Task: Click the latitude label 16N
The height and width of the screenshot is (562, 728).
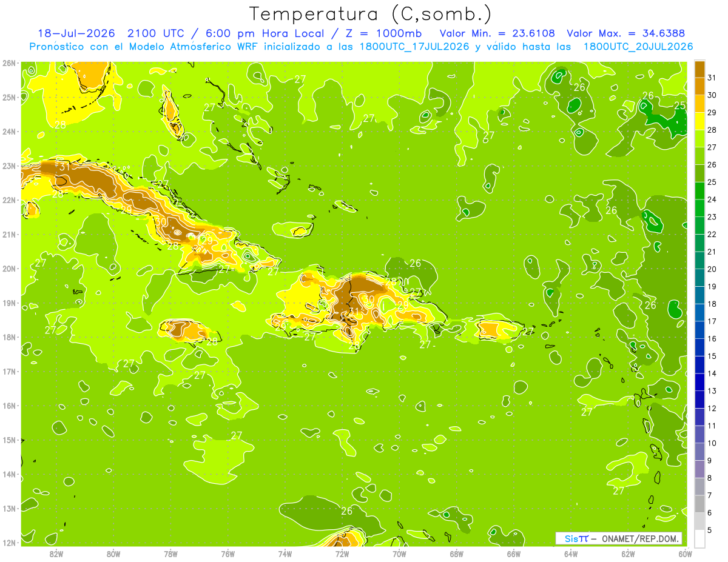Action: (x=8, y=406)
